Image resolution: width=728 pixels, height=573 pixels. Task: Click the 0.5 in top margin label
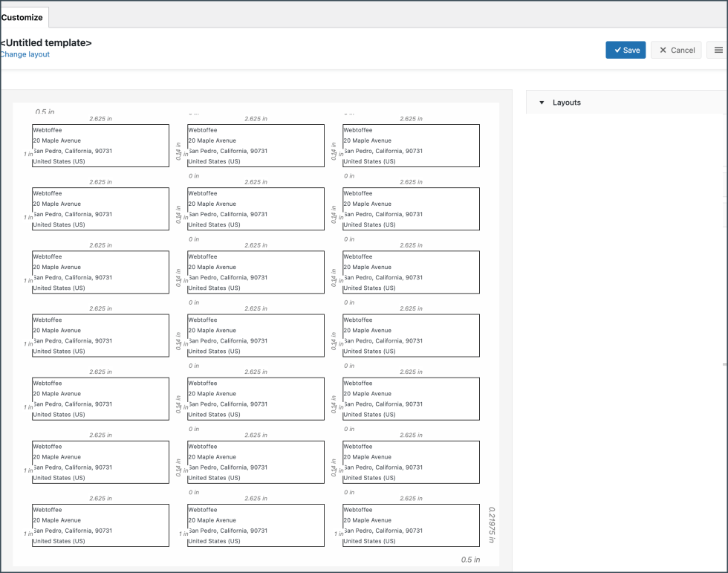[x=45, y=111]
